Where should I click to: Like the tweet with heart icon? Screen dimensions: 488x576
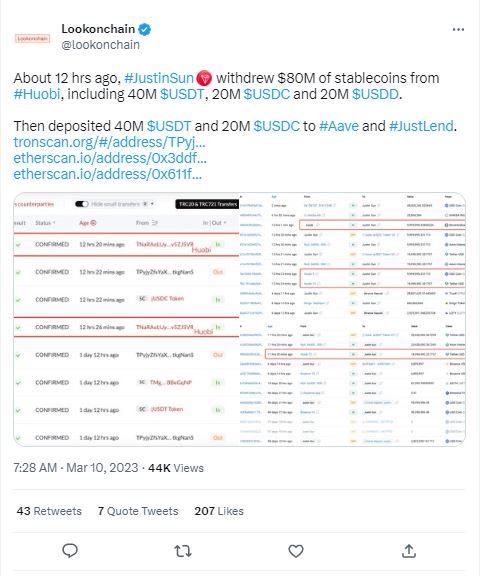coord(295,551)
